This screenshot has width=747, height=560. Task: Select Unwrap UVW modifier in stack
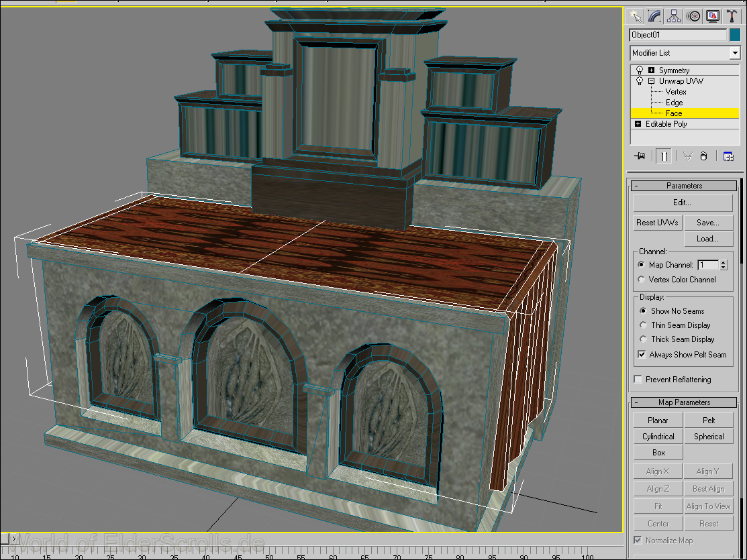[681, 81]
